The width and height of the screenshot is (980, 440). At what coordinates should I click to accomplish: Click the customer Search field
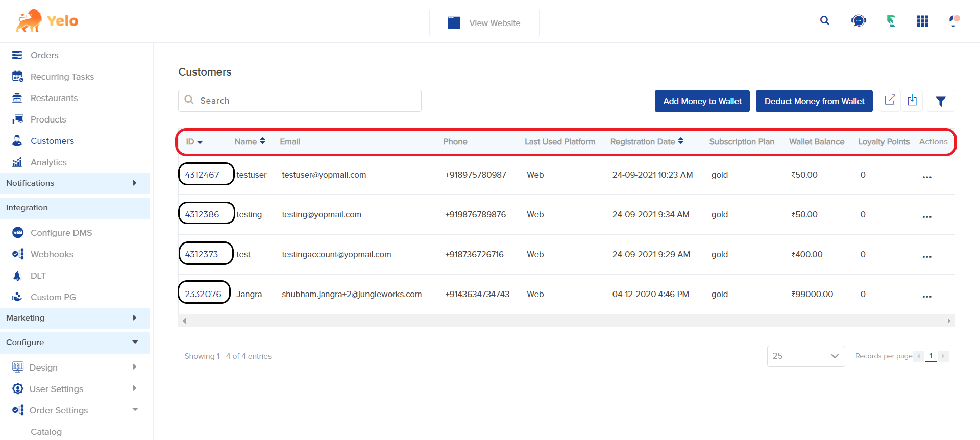[306, 101]
